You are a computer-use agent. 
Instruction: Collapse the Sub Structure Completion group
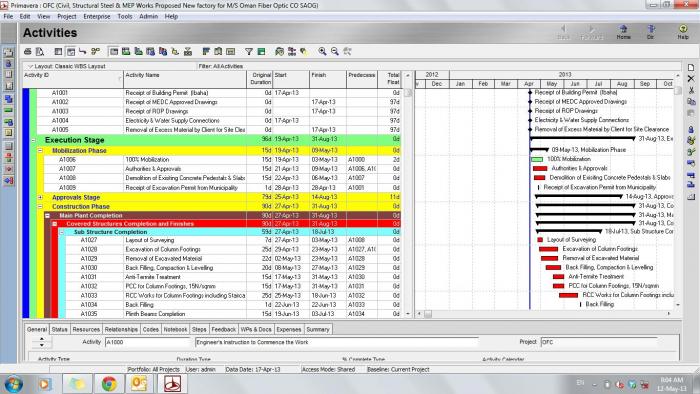[62, 232]
